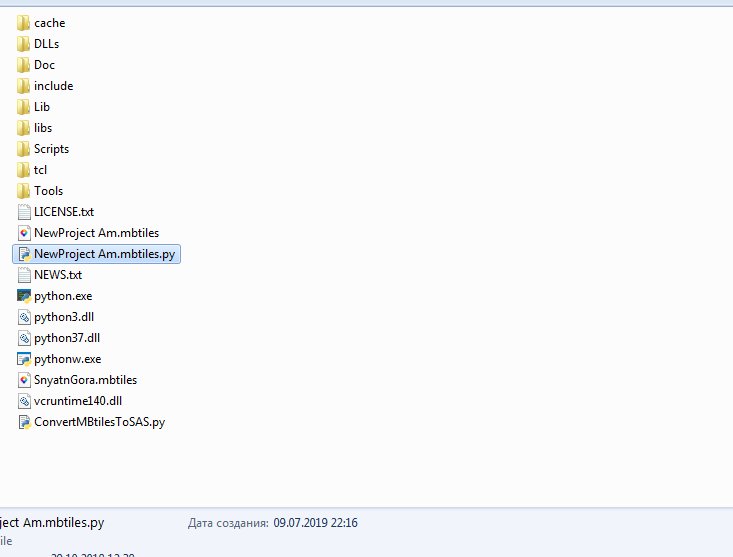Select the Tools folder

[x=48, y=191]
